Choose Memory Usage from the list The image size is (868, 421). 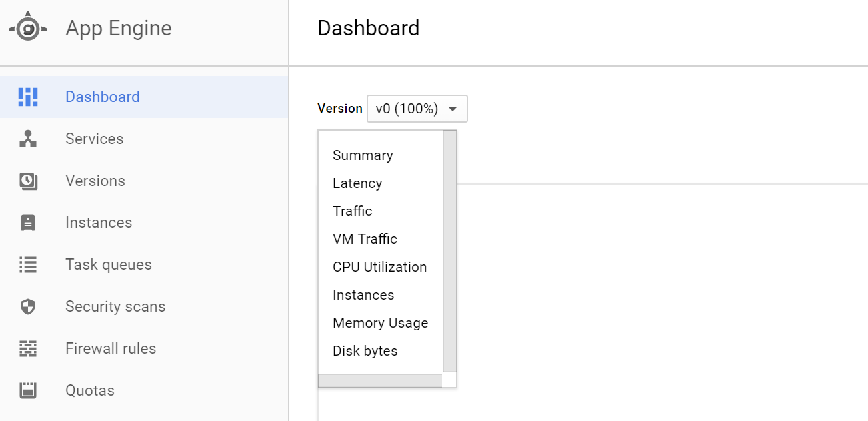(380, 323)
